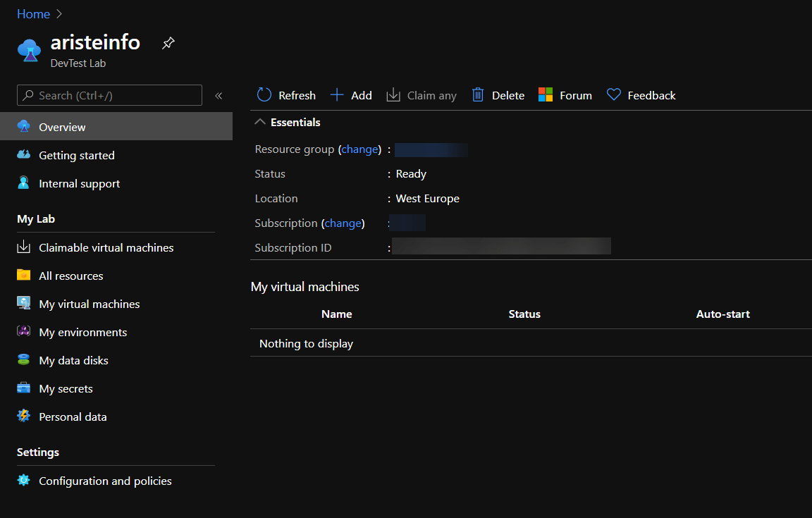812x518 pixels.
Task: Click the Feedback heart icon
Action: [x=614, y=95]
